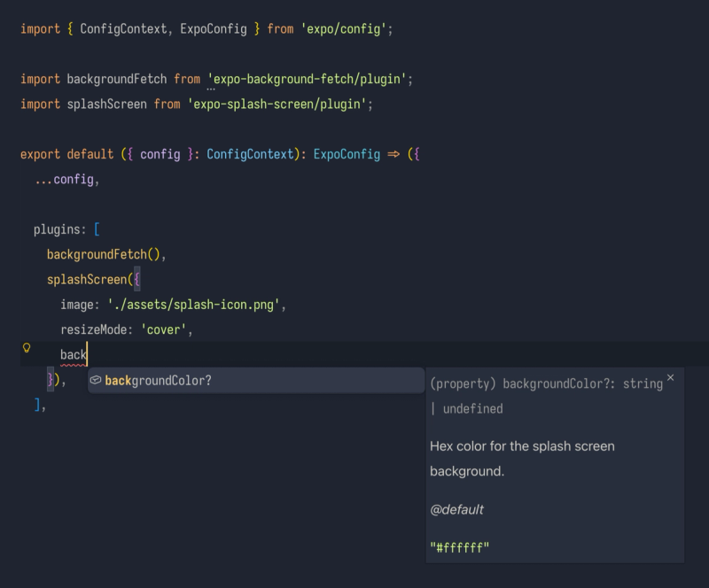Click the ExpoConfig return type annotation
This screenshot has width=709, height=588.
click(347, 155)
